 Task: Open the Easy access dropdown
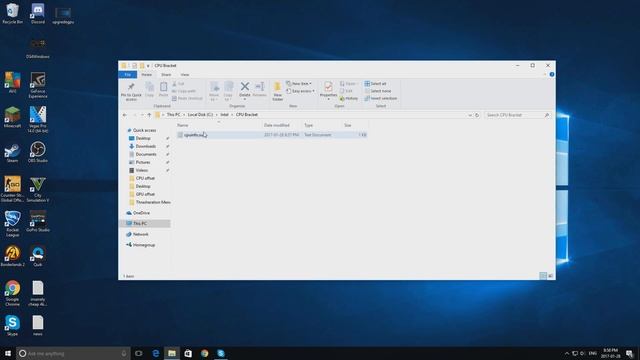pyautogui.click(x=300, y=91)
